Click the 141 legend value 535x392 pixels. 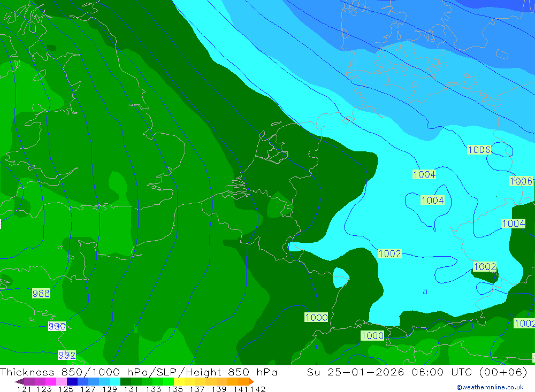point(241,389)
